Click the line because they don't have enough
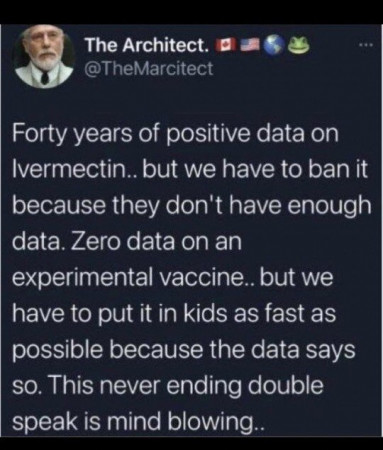This screenshot has width=383, height=450. (191, 207)
